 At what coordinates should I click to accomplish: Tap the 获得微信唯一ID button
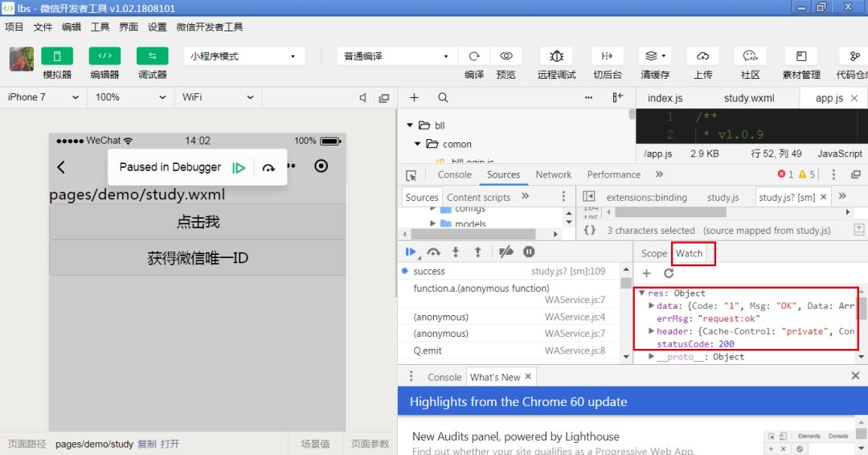[x=198, y=258]
